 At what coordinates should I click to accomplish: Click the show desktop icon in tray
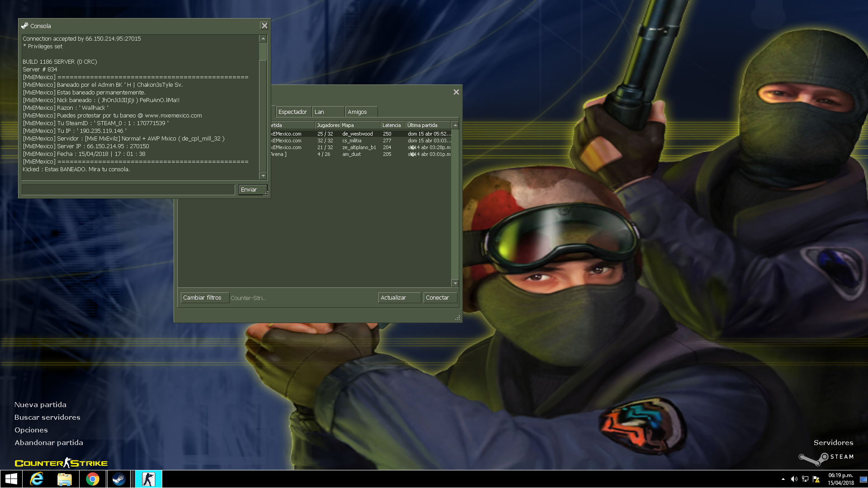point(863,479)
